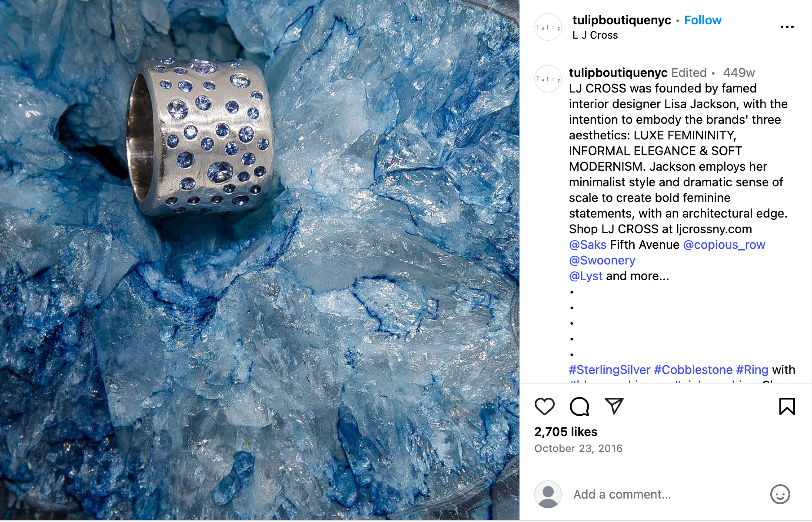Visit the @copious_row mention

coord(724,244)
